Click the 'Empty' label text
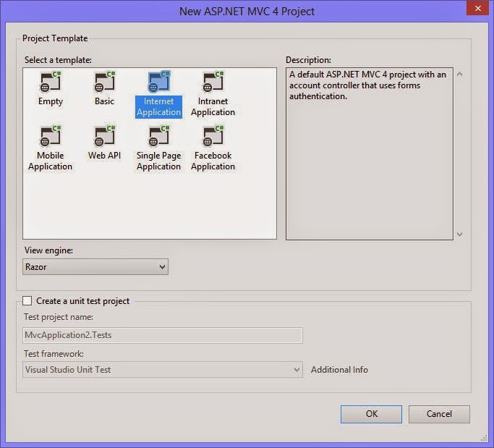This screenshot has height=448, width=494. (51, 101)
